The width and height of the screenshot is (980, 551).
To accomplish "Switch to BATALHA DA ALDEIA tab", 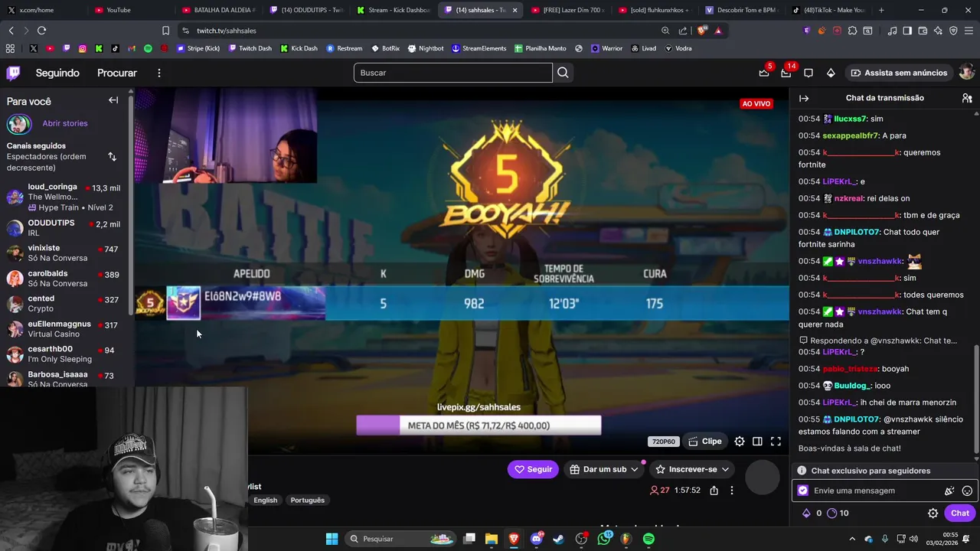I will tap(219, 10).
